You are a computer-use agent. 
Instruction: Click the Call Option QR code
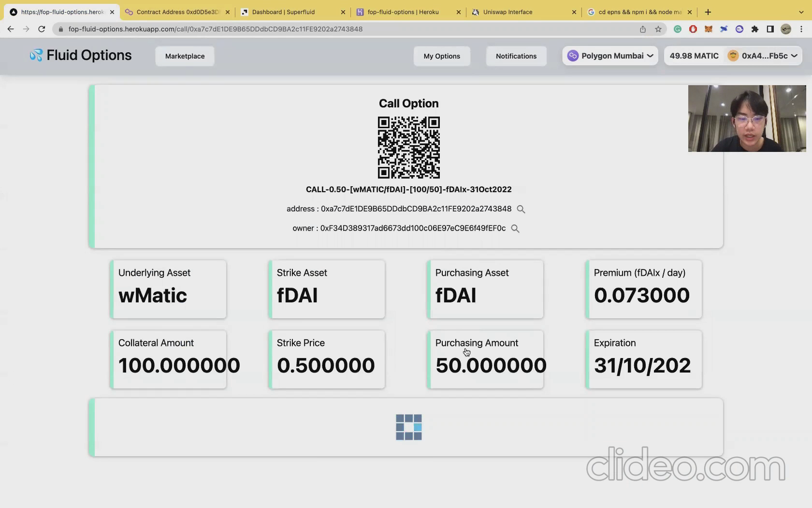(x=409, y=148)
